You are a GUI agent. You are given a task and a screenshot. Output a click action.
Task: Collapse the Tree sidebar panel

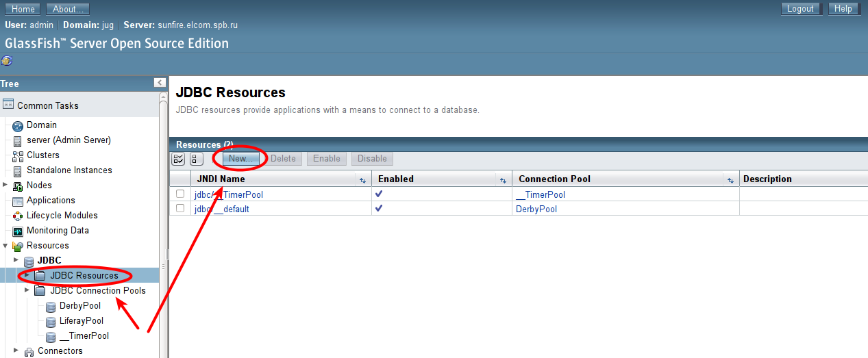pos(160,83)
